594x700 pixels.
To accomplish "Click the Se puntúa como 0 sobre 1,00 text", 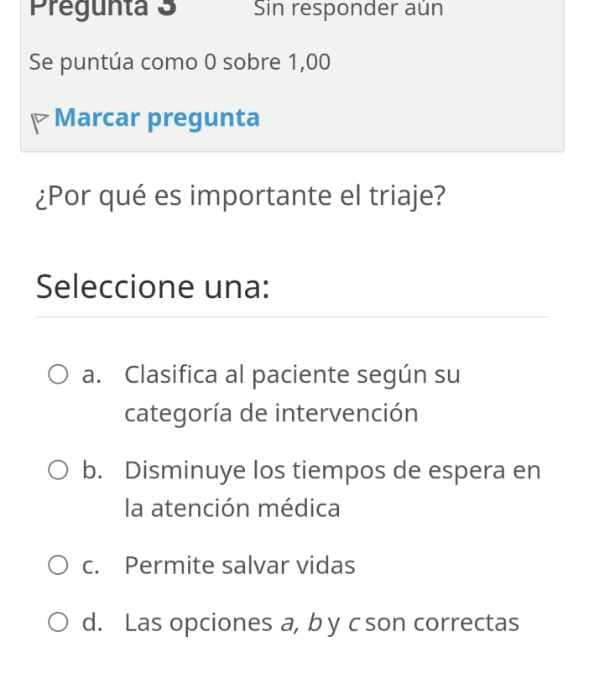I will point(179,61).
